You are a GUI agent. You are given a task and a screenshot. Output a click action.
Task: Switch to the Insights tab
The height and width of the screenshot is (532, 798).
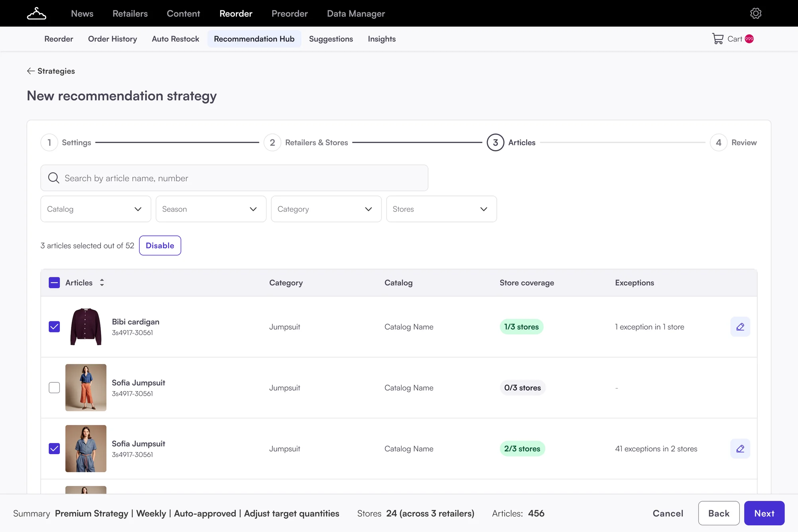pyautogui.click(x=382, y=39)
